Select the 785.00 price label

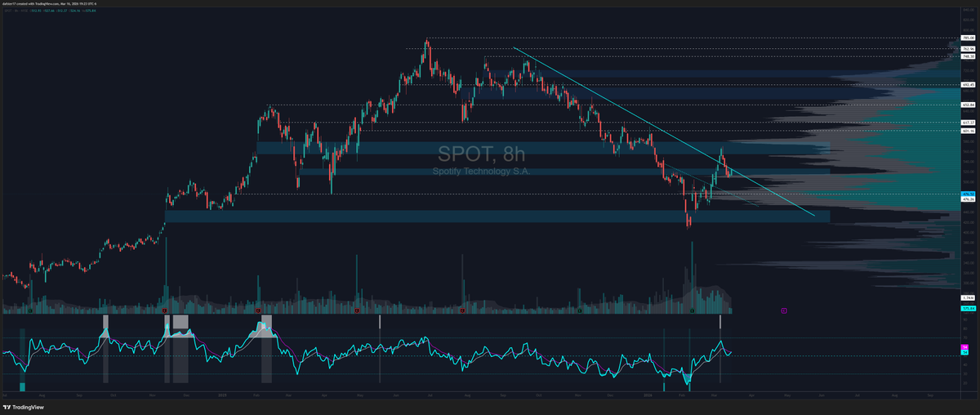968,38
